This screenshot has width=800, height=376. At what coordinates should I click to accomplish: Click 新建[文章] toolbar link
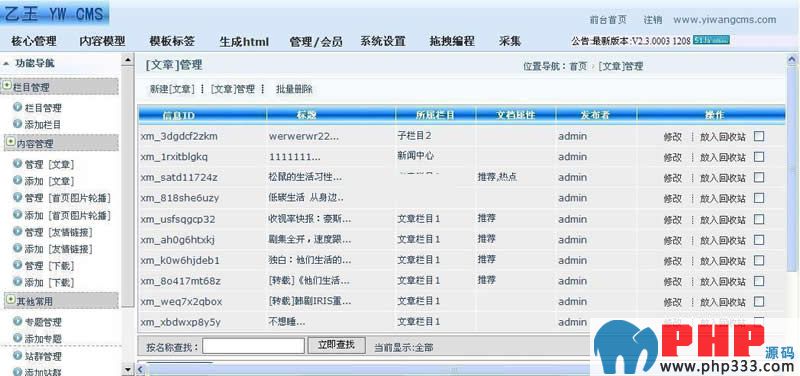coord(172,89)
